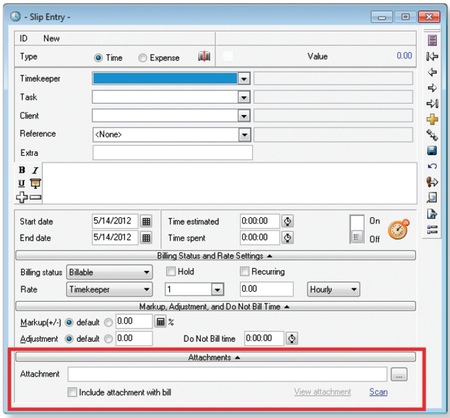Click the magnifier preview page icon
This screenshot has height=418, width=450.
click(432, 198)
